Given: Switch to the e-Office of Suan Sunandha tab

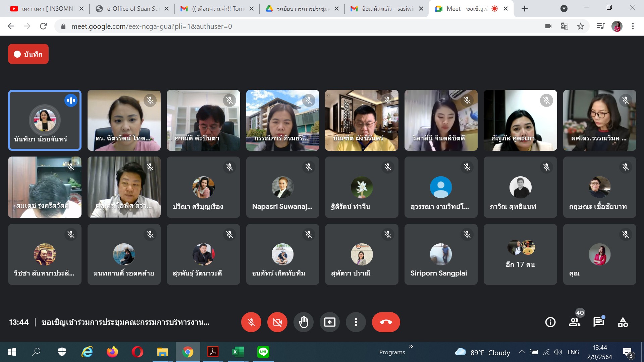Looking at the screenshot, I should 132,9.
